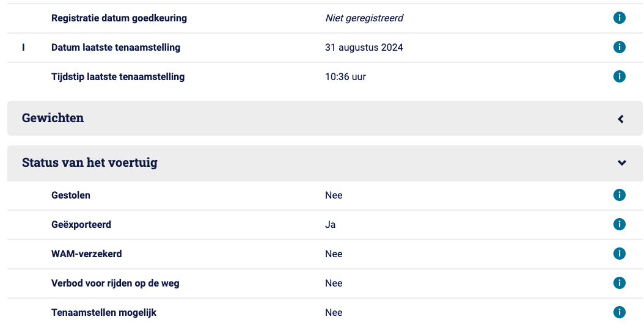Click the 'I' marker beside Datum laatste tenaamstelling
644x336 pixels.
(x=23, y=48)
